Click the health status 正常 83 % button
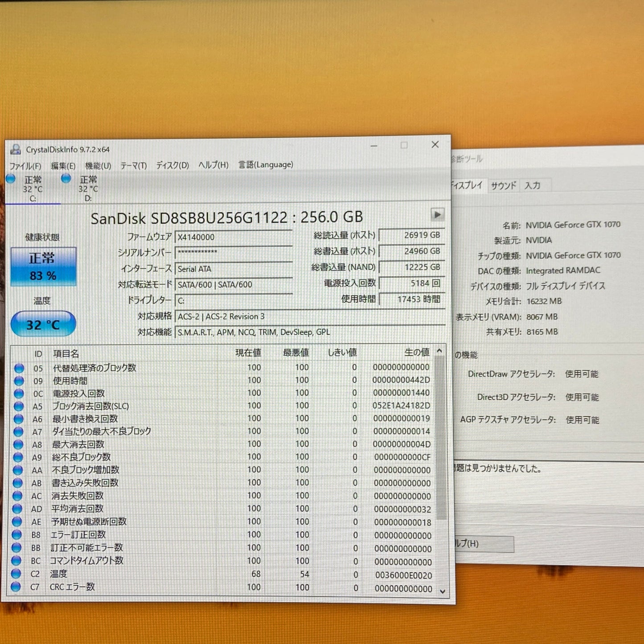 click(x=43, y=267)
